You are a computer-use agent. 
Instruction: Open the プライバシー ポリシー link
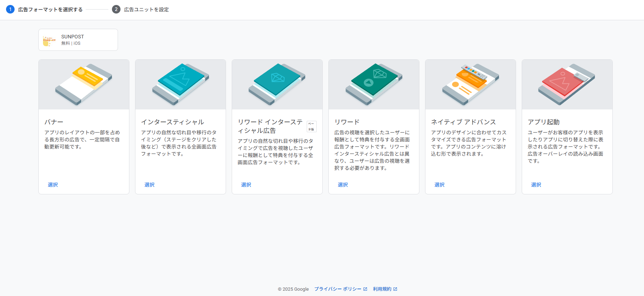(x=338, y=289)
